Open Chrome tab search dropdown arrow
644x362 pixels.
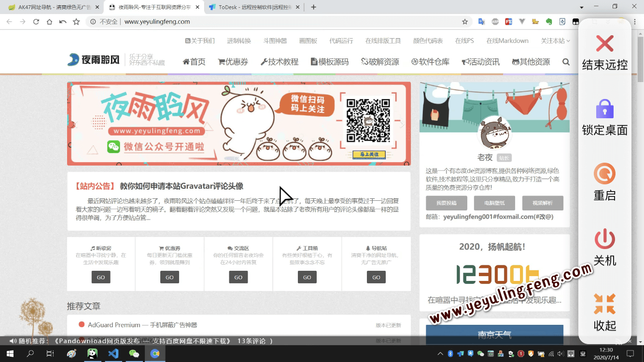point(582,7)
